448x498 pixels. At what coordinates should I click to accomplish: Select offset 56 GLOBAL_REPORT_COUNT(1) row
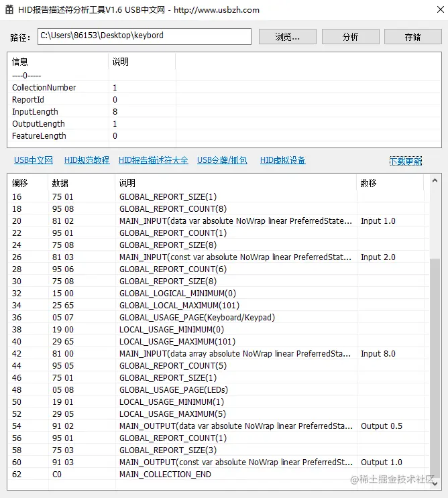click(x=219, y=438)
